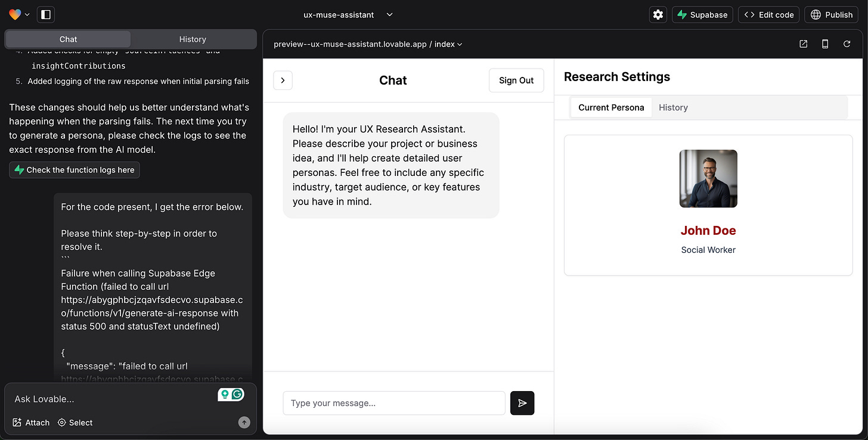Image resolution: width=868 pixels, height=440 pixels.
Task: Switch to the Chat tab
Action: pyautogui.click(x=68, y=39)
